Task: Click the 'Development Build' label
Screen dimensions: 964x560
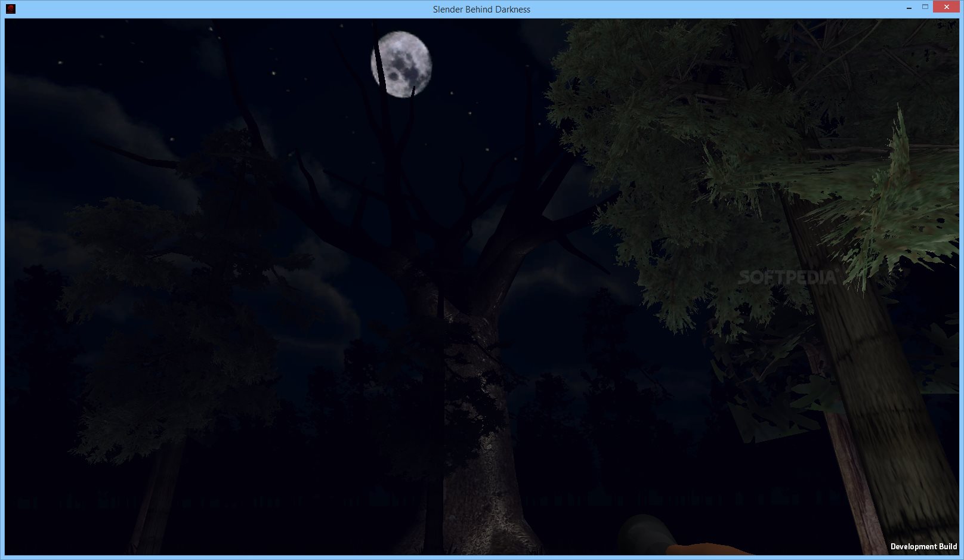Action: point(923,546)
